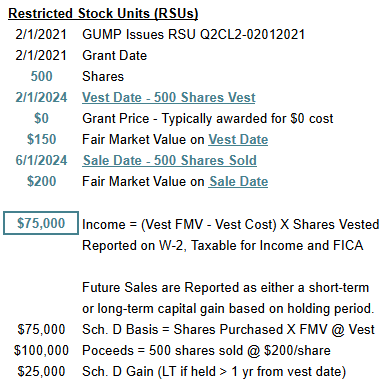Select the $25,000 Sch. D Gain amount
The image size is (390, 385).
[41, 371]
